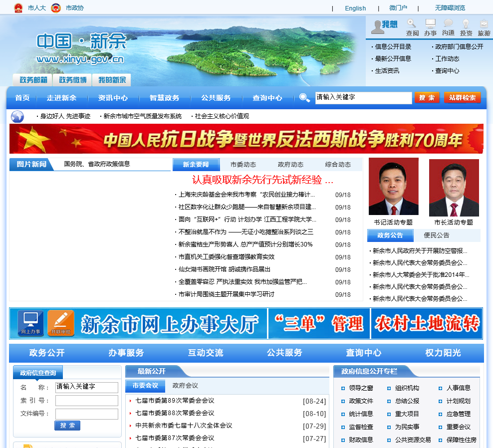This screenshot has height=448, width=493.
Task: Open the 抗日战争胜利70周年 red banner
Action: point(246,139)
